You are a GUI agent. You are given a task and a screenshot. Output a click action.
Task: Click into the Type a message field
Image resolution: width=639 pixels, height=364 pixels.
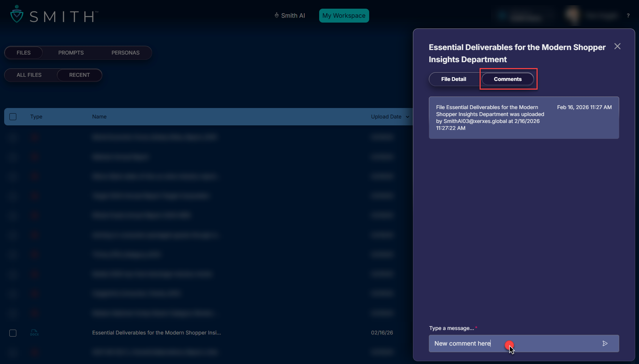pyautogui.click(x=514, y=344)
